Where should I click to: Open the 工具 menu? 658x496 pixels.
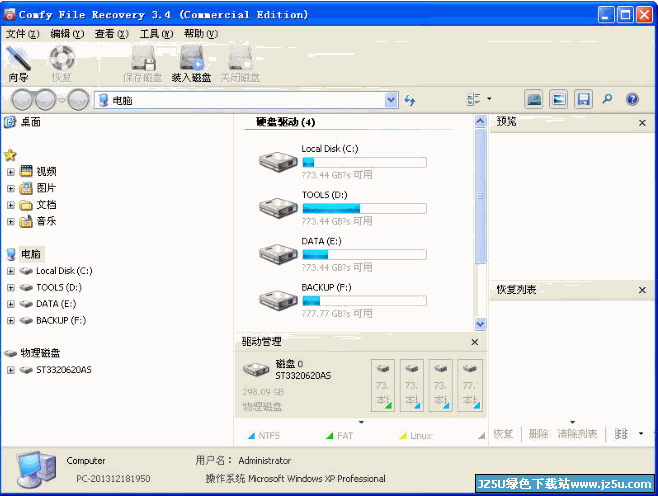[x=156, y=34]
